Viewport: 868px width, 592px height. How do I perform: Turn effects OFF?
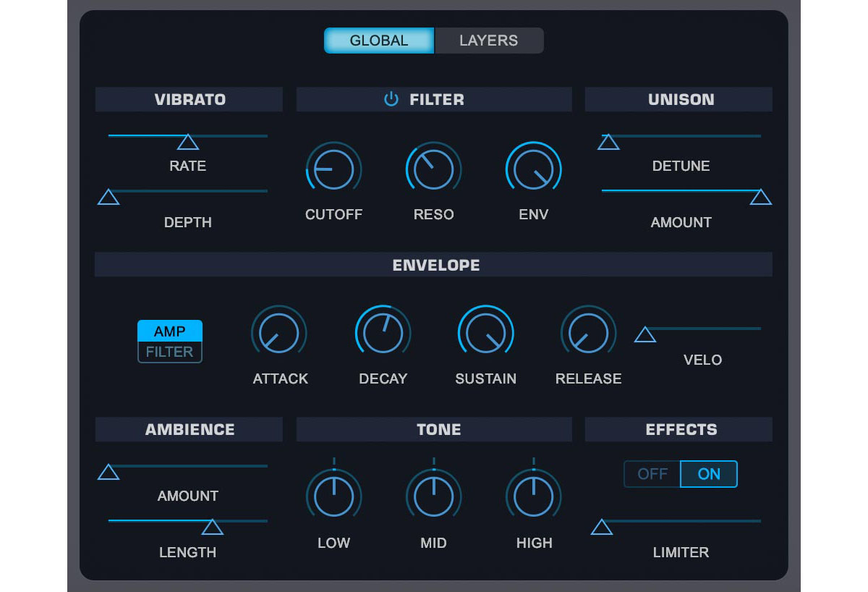coord(652,474)
